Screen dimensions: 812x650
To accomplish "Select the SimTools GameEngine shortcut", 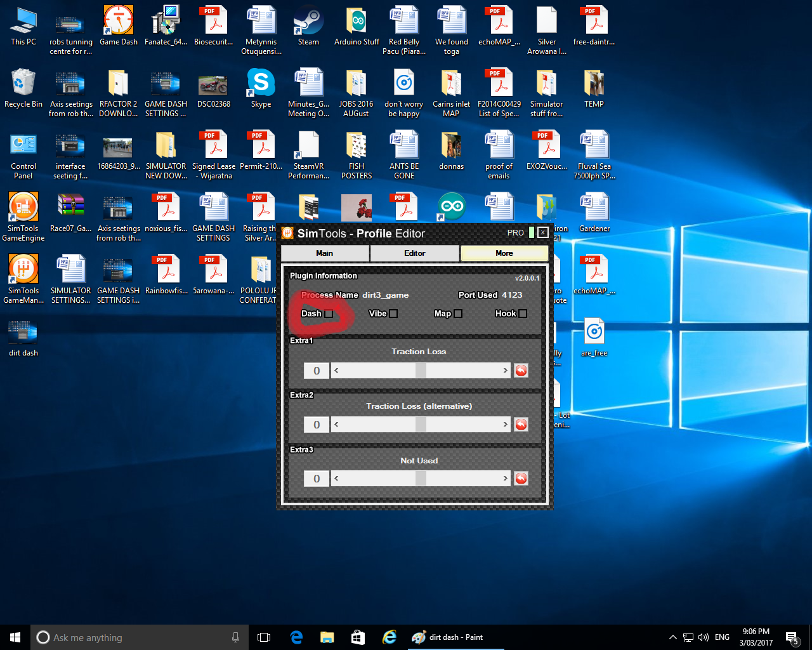I will (x=23, y=217).
